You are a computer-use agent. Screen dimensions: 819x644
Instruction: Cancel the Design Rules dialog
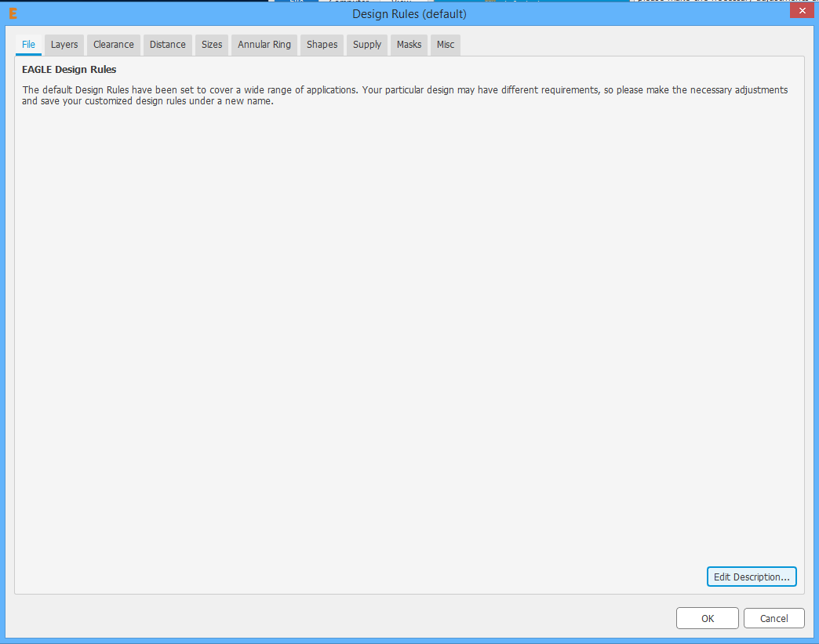coord(774,618)
